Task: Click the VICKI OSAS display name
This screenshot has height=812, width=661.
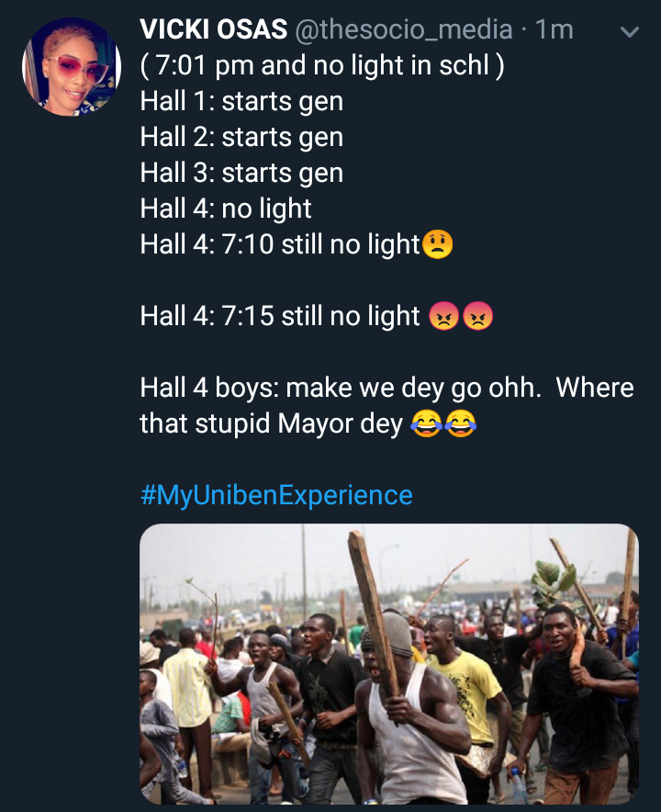Action: 212,29
